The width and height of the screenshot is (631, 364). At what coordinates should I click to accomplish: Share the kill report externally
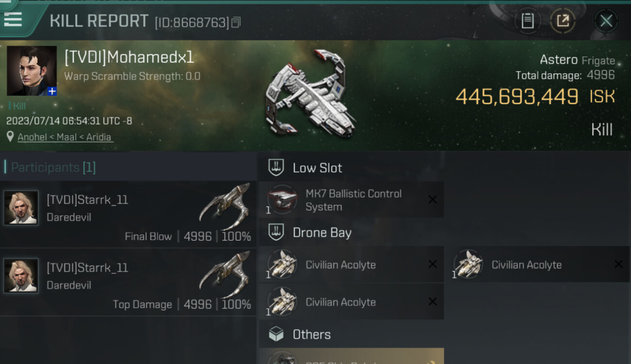click(563, 21)
